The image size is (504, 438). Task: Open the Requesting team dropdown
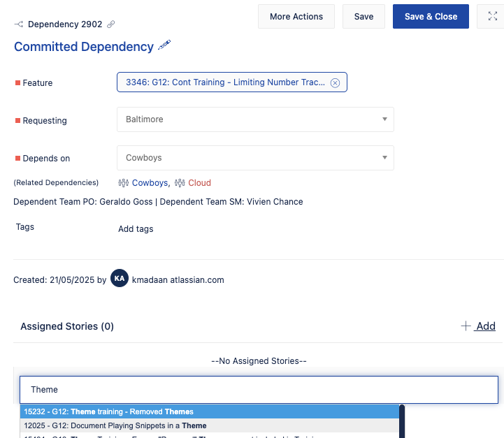tap(255, 119)
